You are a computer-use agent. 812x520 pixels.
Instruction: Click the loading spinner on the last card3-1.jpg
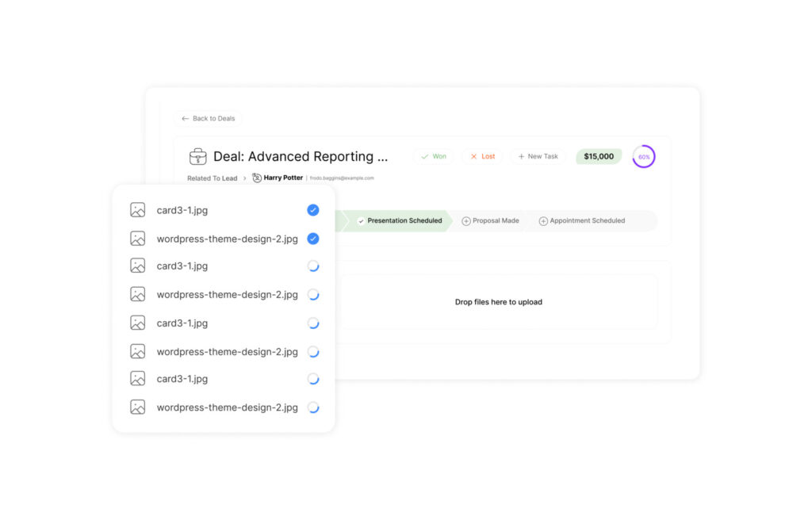313,379
